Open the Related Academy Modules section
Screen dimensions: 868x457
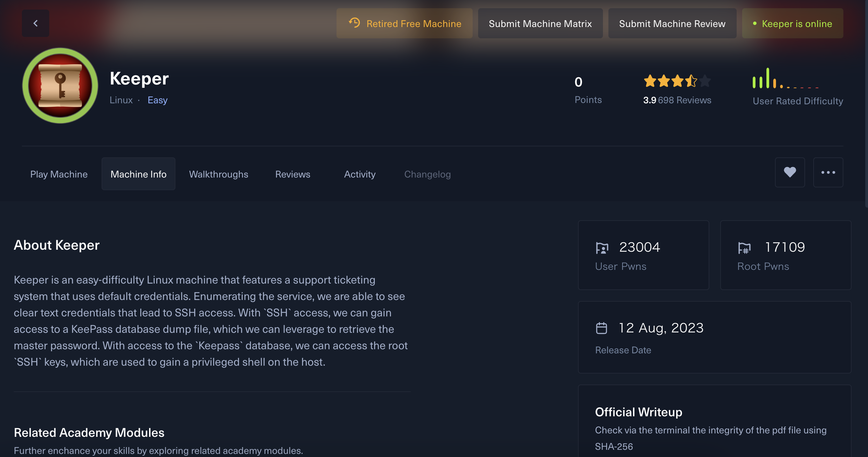coord(89,432)
